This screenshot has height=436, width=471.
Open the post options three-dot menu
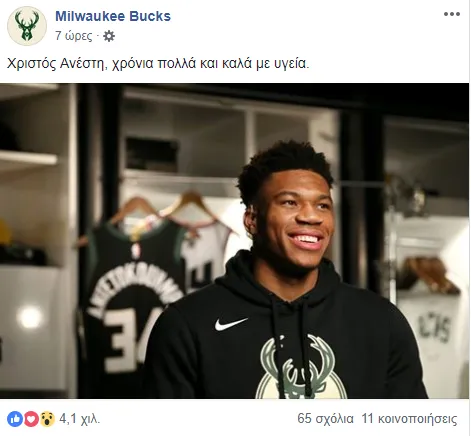pyautogui.click(x=452, y=14)
